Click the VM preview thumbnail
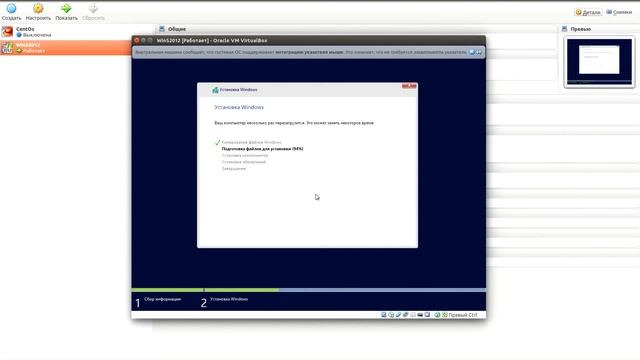 click(599, 62)
